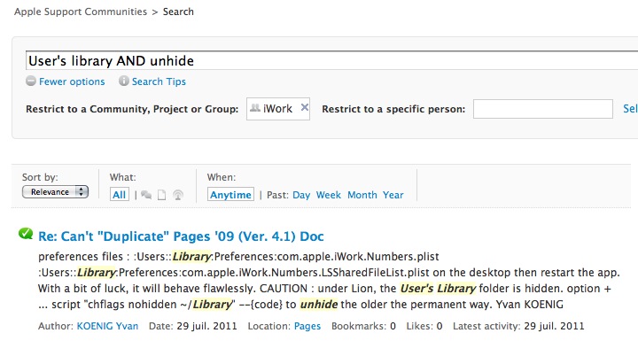The width and height of the screenshot is (638, 364).
Task: Open author KOENIG Yvan profile
Action: 107,326
